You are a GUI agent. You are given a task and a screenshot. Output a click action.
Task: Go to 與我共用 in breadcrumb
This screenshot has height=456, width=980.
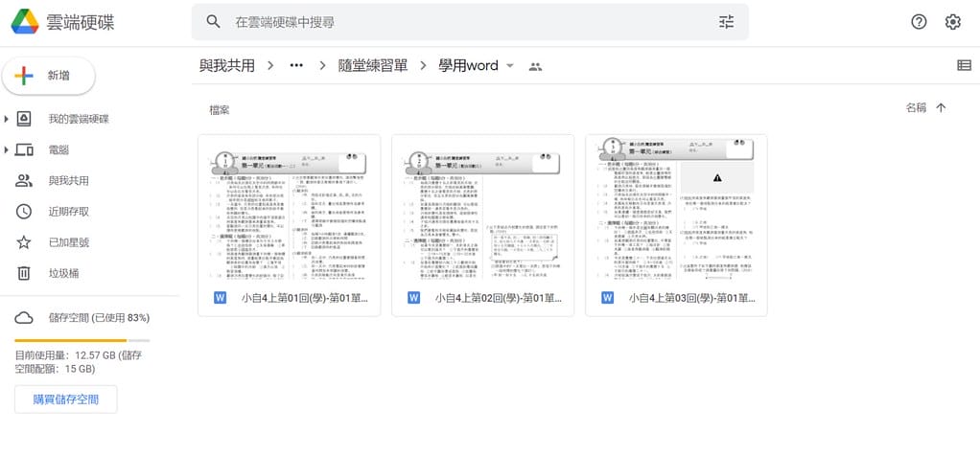click(227, 65)
